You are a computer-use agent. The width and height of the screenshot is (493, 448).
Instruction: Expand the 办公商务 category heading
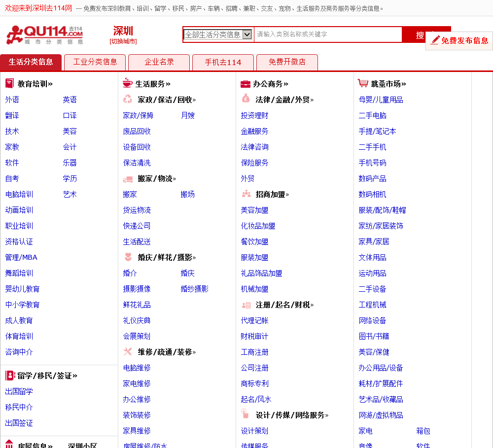pyautogui.click(x=270, y=84)
